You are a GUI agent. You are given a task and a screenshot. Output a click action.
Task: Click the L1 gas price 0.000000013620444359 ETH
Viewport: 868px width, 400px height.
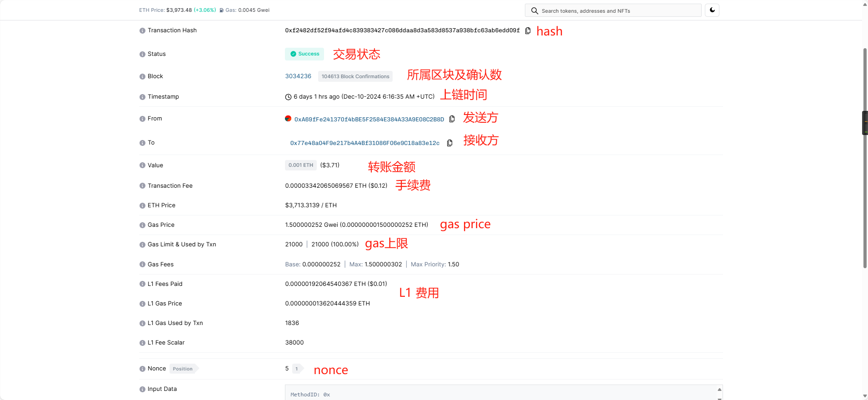point(327,304)
